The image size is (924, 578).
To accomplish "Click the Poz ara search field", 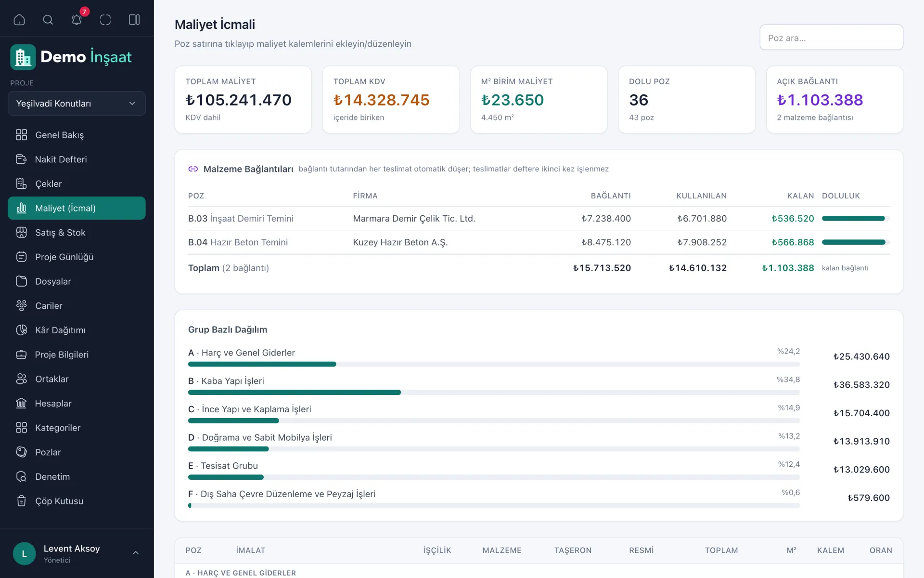I will click(x=831, y=38).
